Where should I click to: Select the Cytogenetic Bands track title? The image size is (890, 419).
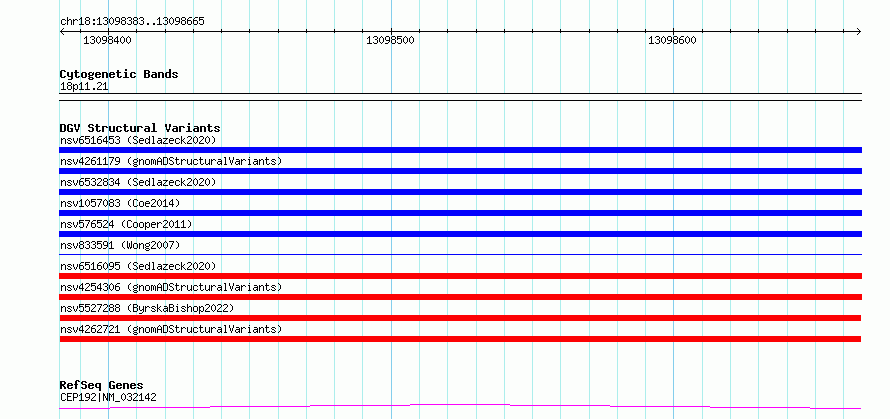click(x=119, y=74)
